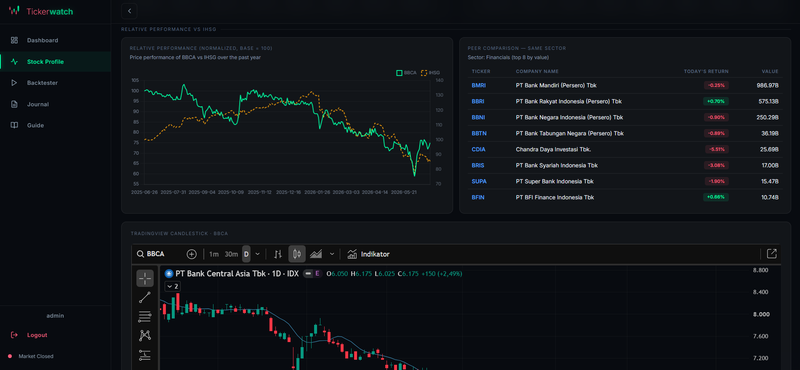Click the Logout link

[37, 335]
